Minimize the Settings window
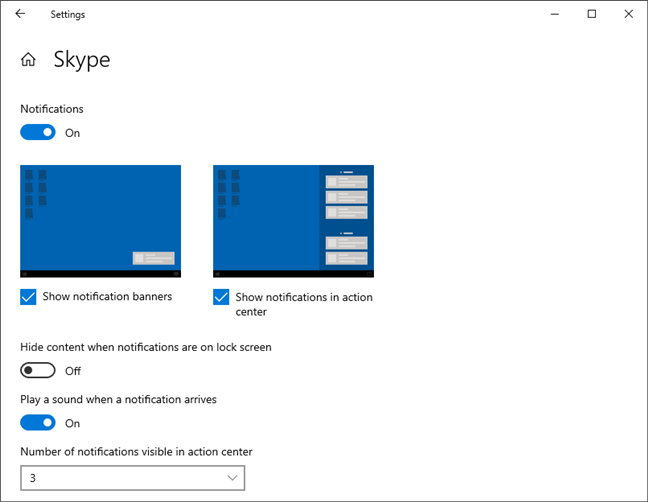The height and width of the screenshot is (502, 648). [555, 14]
